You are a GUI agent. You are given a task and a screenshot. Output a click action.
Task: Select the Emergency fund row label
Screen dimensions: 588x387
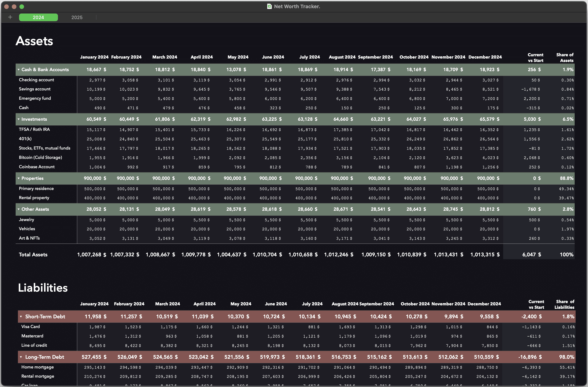point(35,98)
